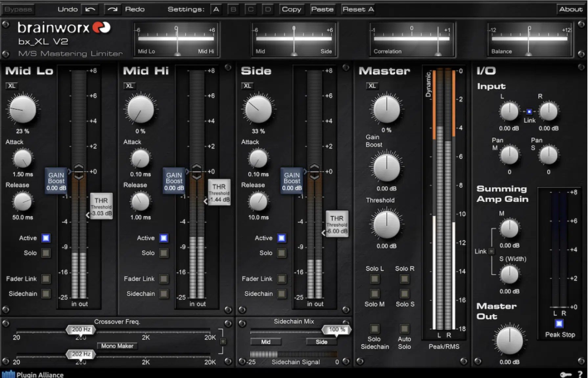The width and height of the screenshot is (588, 378).
Task: Enable the Solo Sidechain switch
Action: coord(374,328)
